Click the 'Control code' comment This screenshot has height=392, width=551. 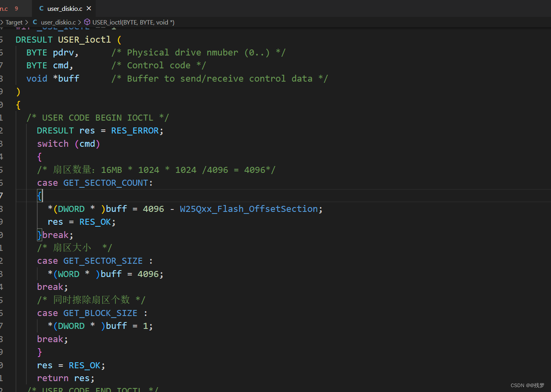159,66
